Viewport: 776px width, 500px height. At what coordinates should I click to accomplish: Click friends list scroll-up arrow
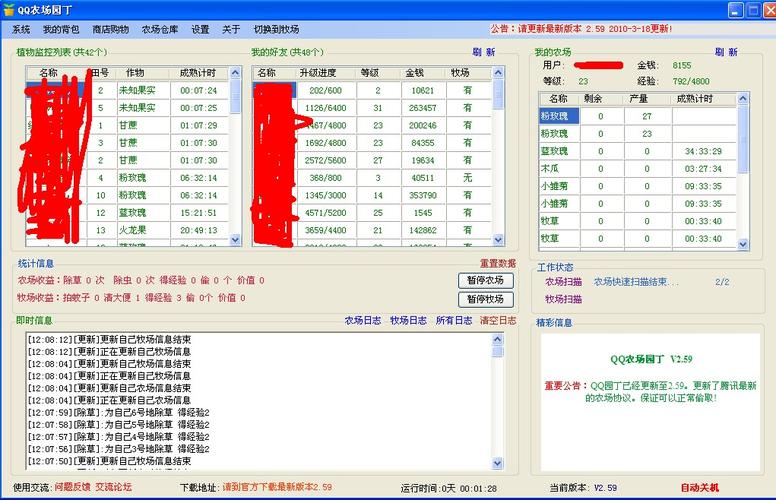(498, 73)
